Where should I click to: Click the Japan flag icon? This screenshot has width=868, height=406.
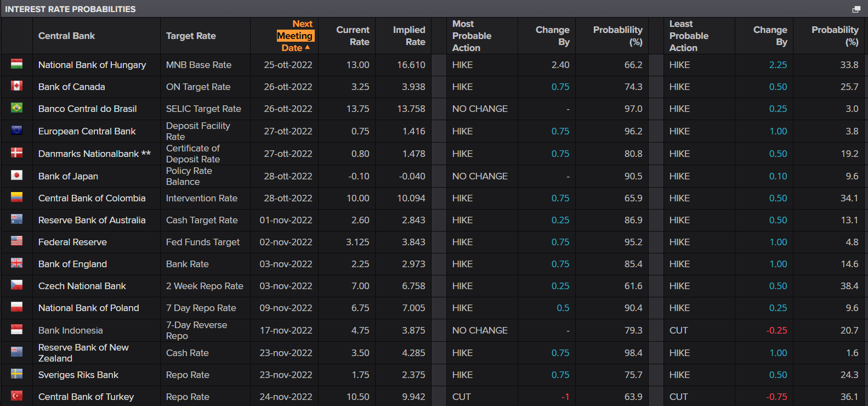click(17, 176)
